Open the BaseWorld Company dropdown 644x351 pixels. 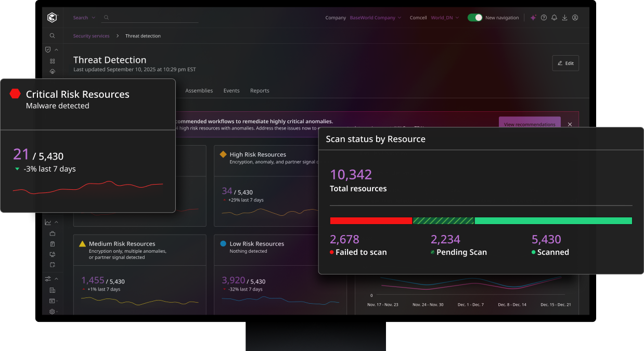coord(375,18)
